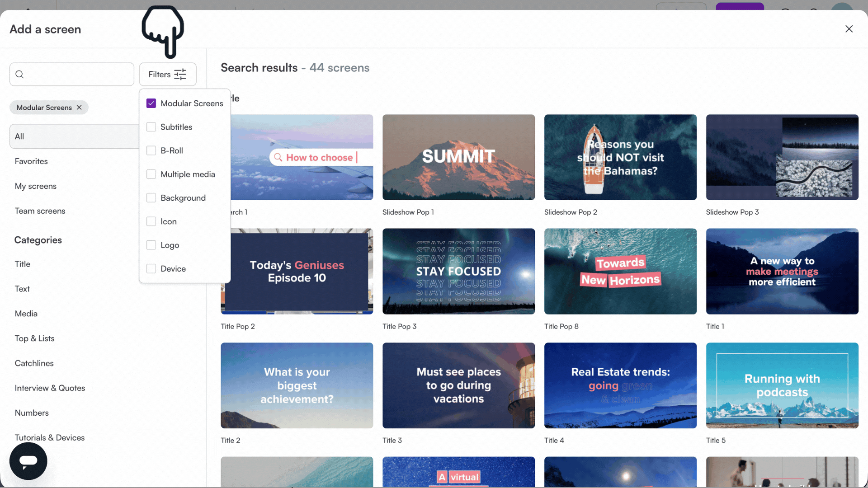Viewport: 868px width, 488px height.
Task: Uncheck the Modular Screens filter
Action: tap(151, 103)
